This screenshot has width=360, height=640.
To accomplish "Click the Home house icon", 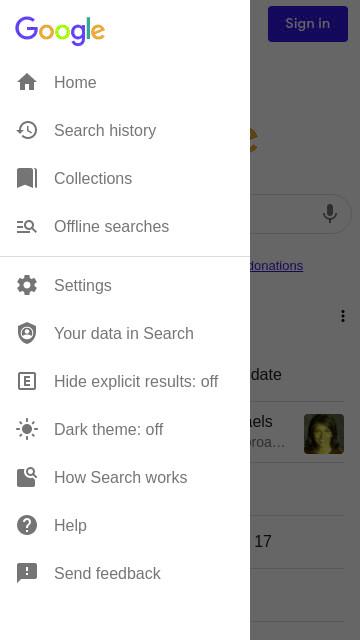I will (x=27, y=82).
